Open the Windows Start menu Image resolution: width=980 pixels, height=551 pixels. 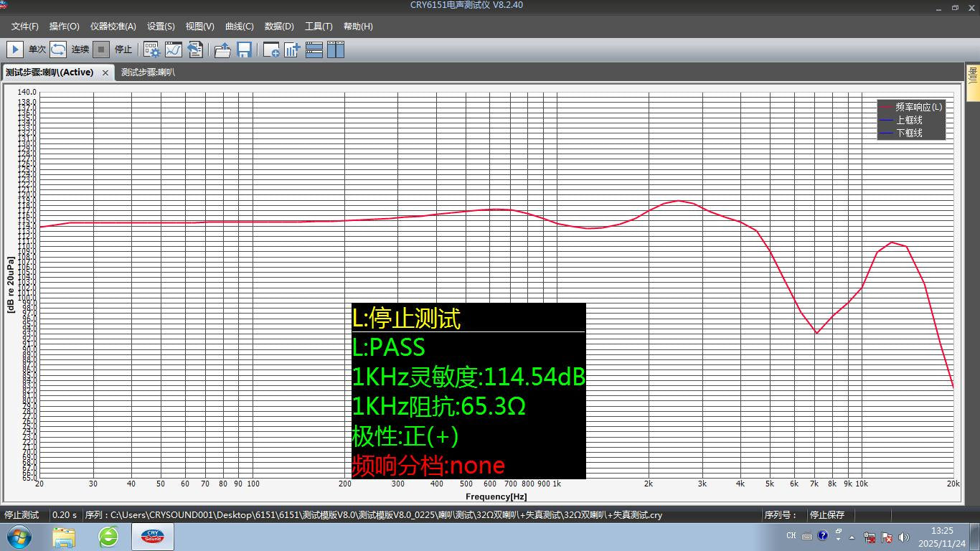point(18,537)
